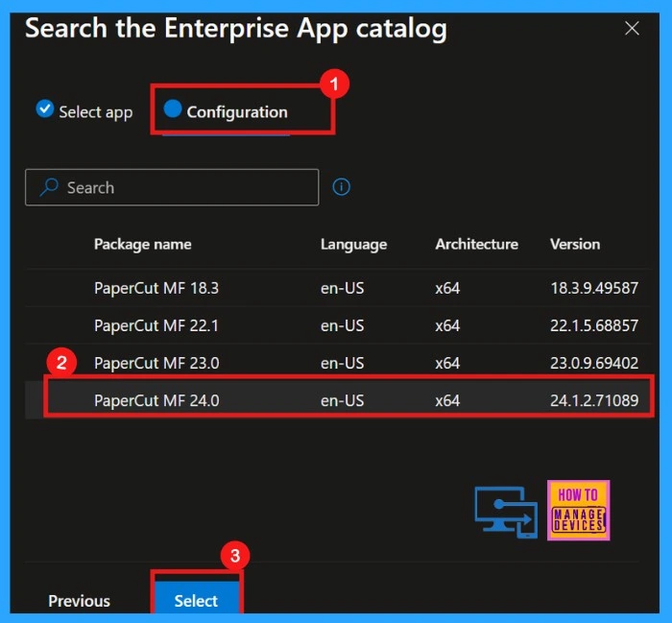Click x64 in PaperCut MF 24.0 row
Image resolution: width=672 pixels, height=623 pixels.
click(448, 400)
